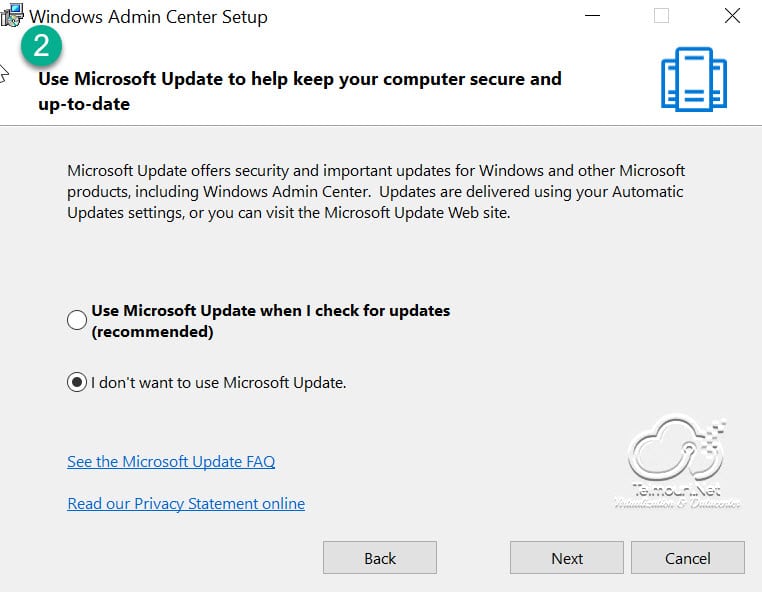The width and height of the screenshot is (762, 592).
Task: Go to the previous page with Back
Action: coord(380,558)
